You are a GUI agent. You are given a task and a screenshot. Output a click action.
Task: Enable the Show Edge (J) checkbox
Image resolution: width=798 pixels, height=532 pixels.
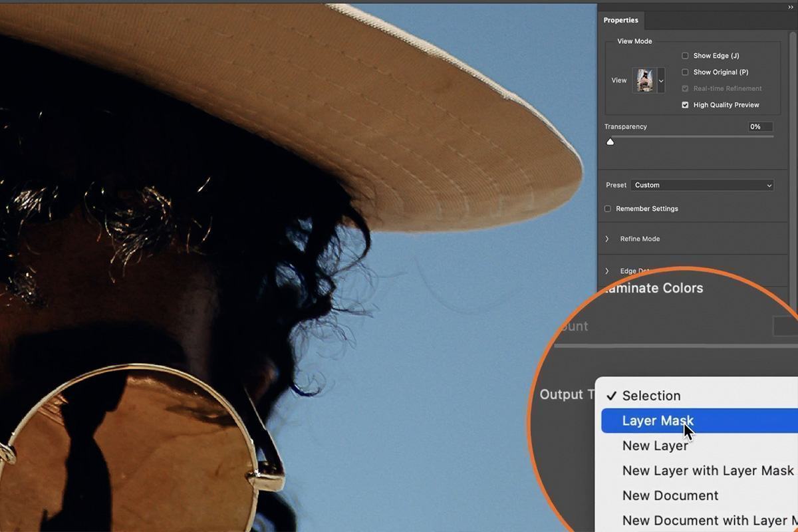685,56
